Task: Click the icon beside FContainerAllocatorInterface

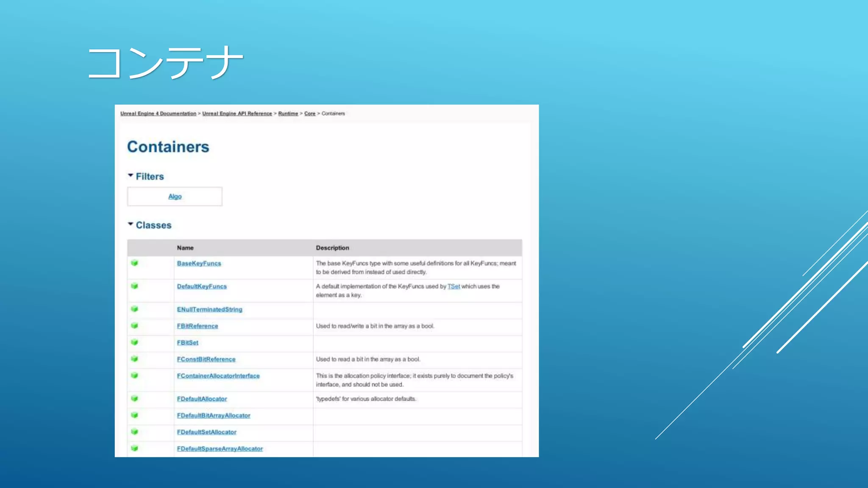Action: pyautogui.click(x=134, y=375)
